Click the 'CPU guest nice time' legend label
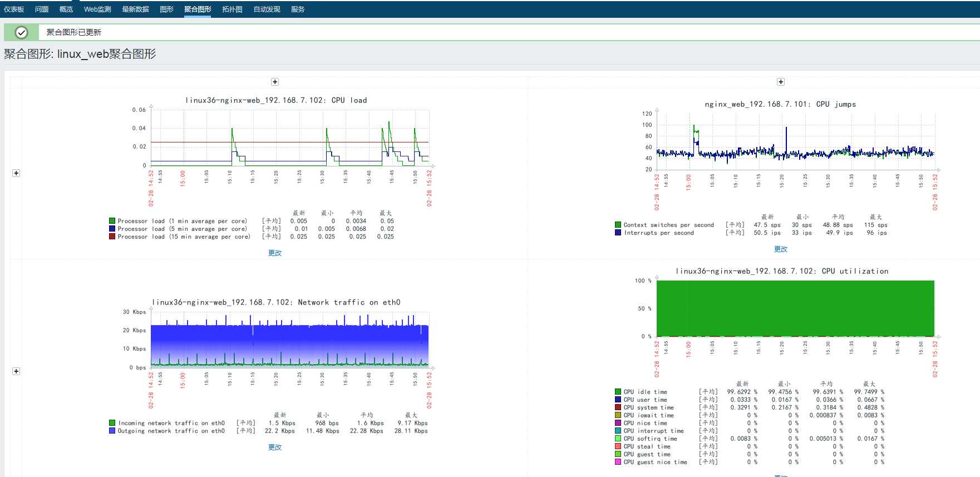Screen dimensions: 980x477 (x=656, y=462)
